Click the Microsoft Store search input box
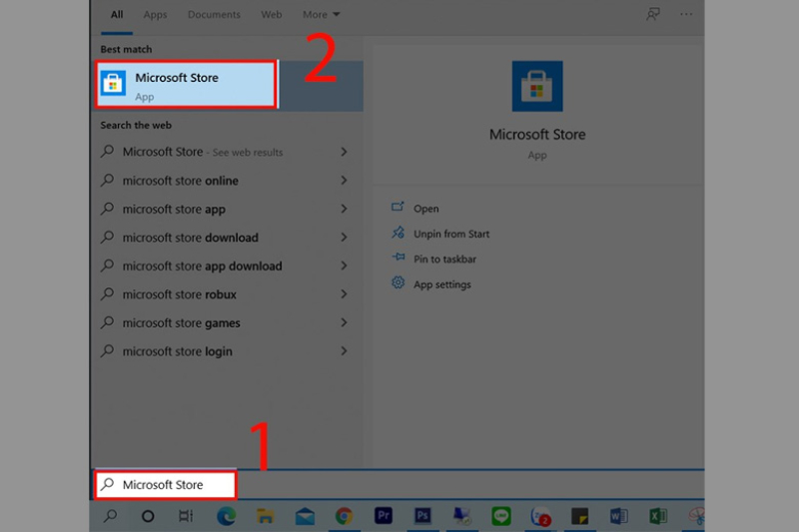The height and width of the screenshot is (532, 799). tap(166, 485)
